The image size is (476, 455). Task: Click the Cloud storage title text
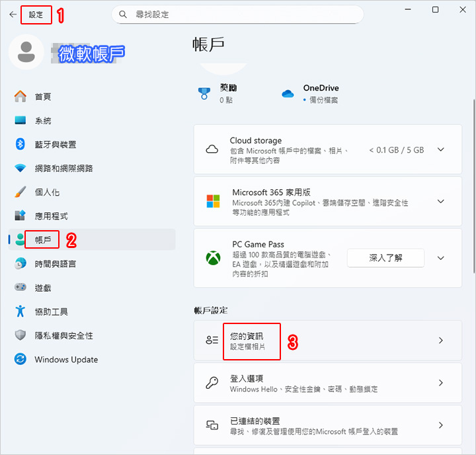click(256, 140)
